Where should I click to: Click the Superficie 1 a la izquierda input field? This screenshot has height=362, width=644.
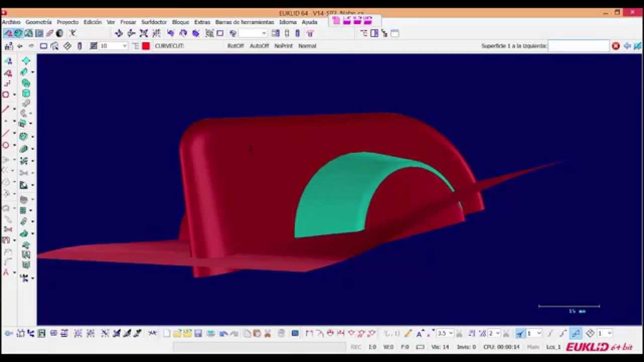pos(579,46)
